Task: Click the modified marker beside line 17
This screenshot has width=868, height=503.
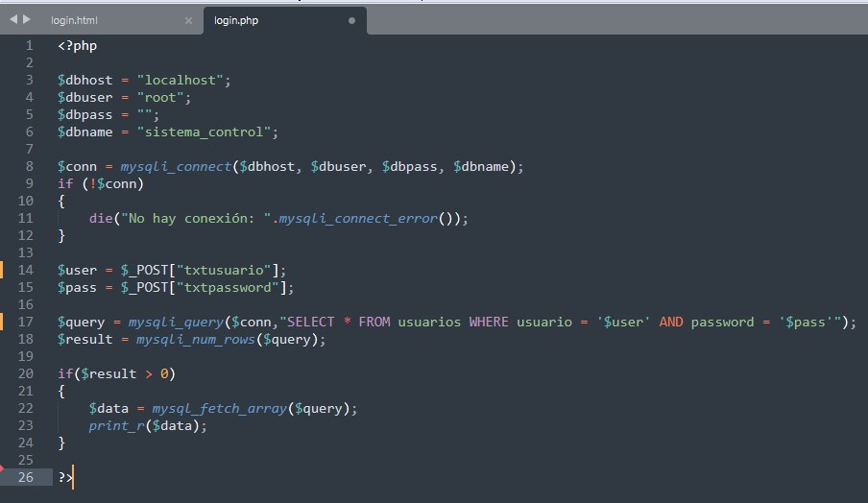Action: tap(2, 322)
